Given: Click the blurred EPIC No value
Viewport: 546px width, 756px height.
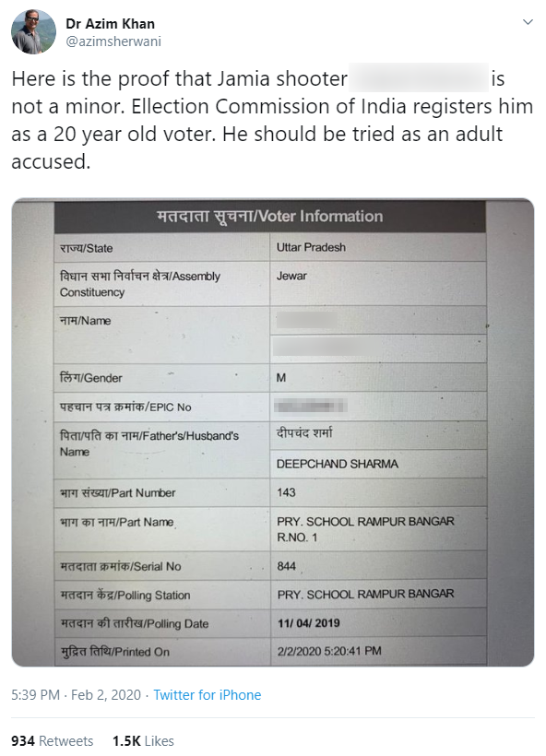Looking at the screenshot, I should point(311,407).
